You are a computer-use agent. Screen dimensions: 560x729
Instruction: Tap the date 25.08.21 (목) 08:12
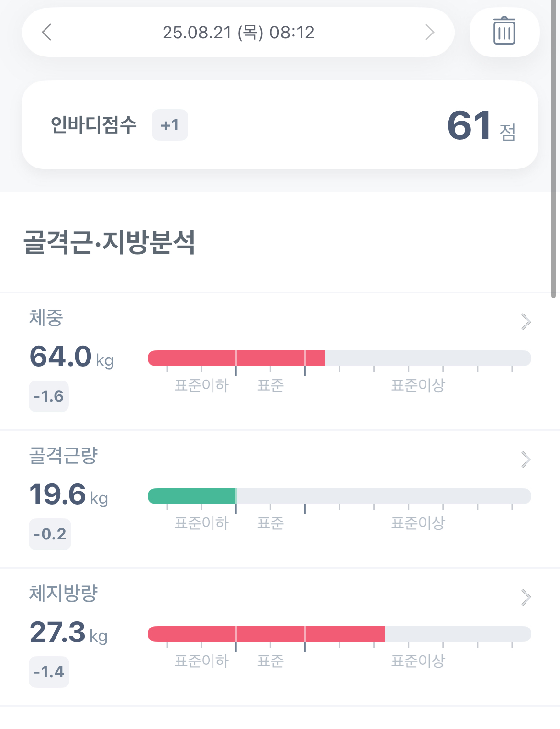pos(238,33)
